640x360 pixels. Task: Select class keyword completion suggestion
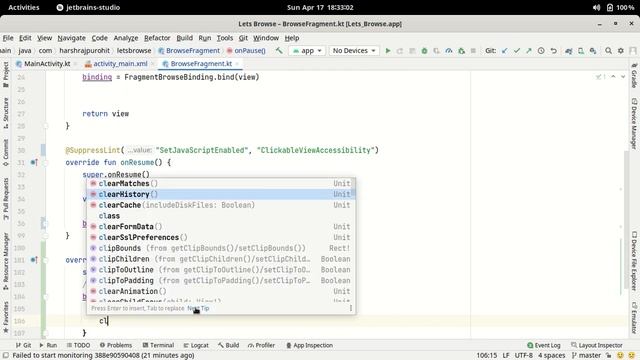coord(221,216)
